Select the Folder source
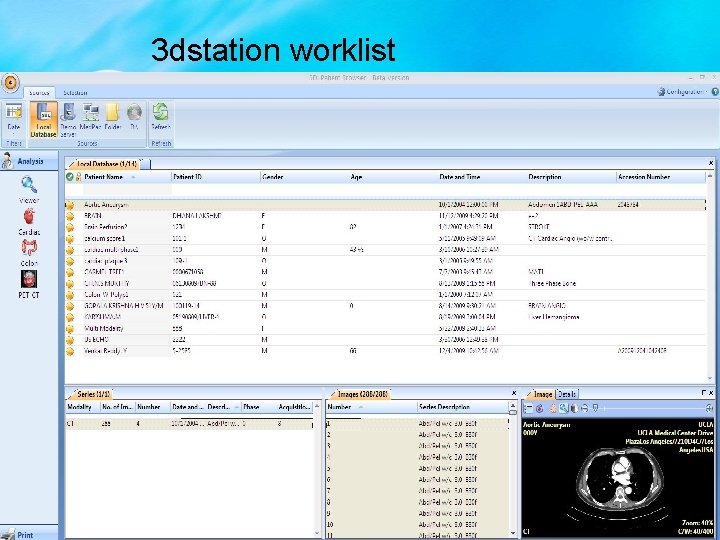 (112, 117)
